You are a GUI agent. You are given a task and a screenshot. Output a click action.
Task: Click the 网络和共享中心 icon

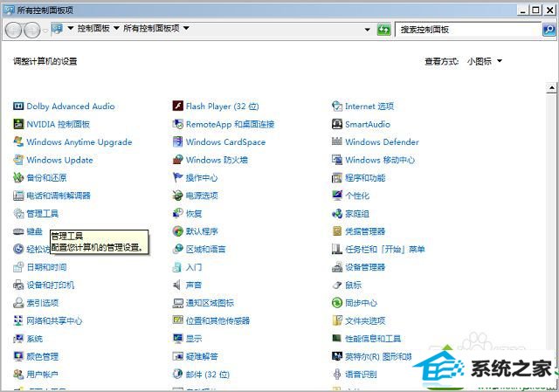(x=18, y=320)
